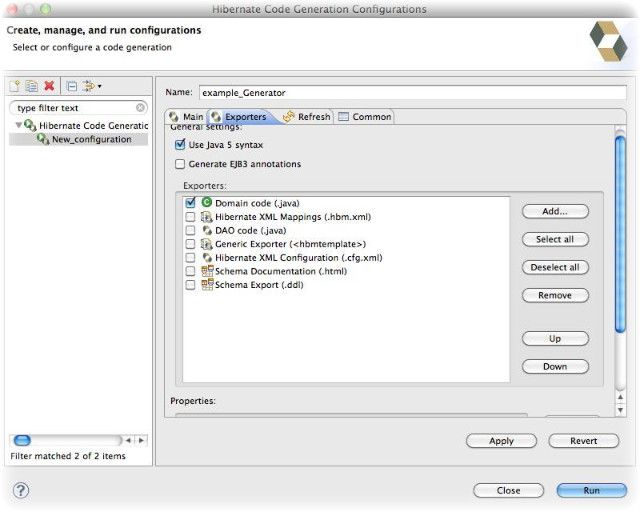Uncheck the Domain code (.java) exporter
Viewport: 640px width, 512px height.
coord(190,203)
